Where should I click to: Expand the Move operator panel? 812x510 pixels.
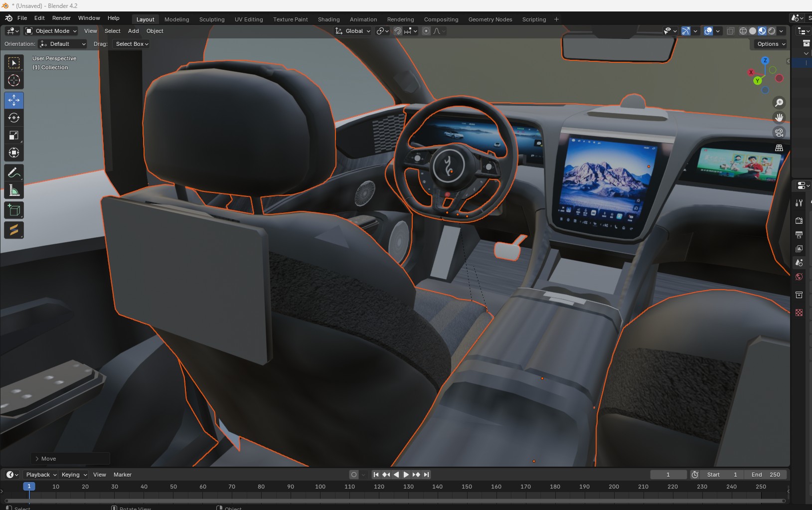(x=37, y=459)
